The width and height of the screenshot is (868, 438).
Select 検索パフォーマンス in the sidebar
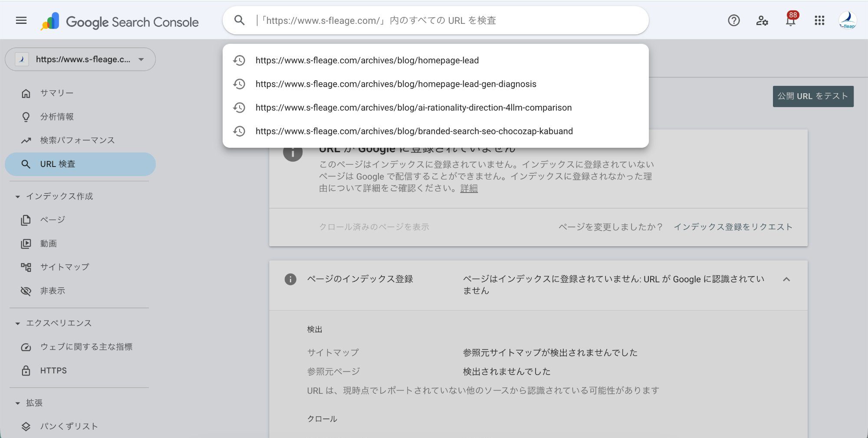point(77,140)
